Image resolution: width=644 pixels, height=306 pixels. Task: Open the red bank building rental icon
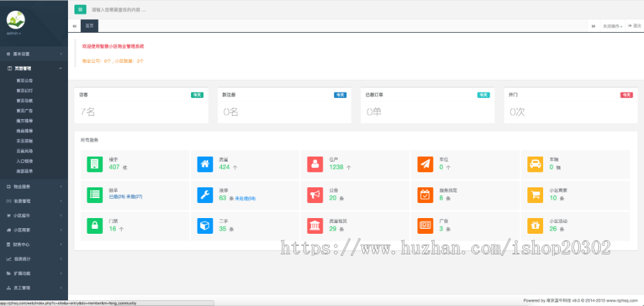[x=315, y=226]
